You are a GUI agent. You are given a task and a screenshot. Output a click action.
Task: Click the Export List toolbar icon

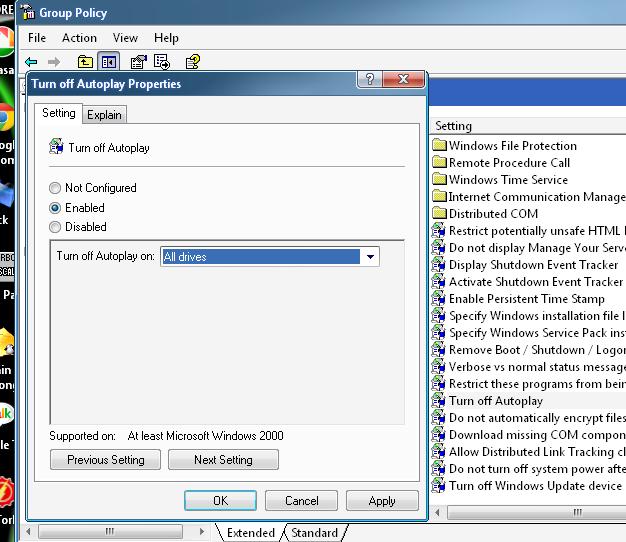(x=162, y=62)
